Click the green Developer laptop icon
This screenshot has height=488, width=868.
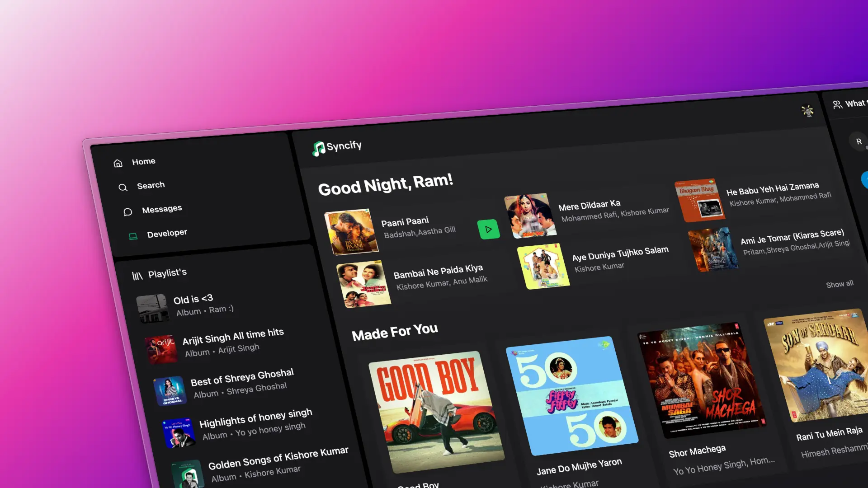[x=133, y=236]
